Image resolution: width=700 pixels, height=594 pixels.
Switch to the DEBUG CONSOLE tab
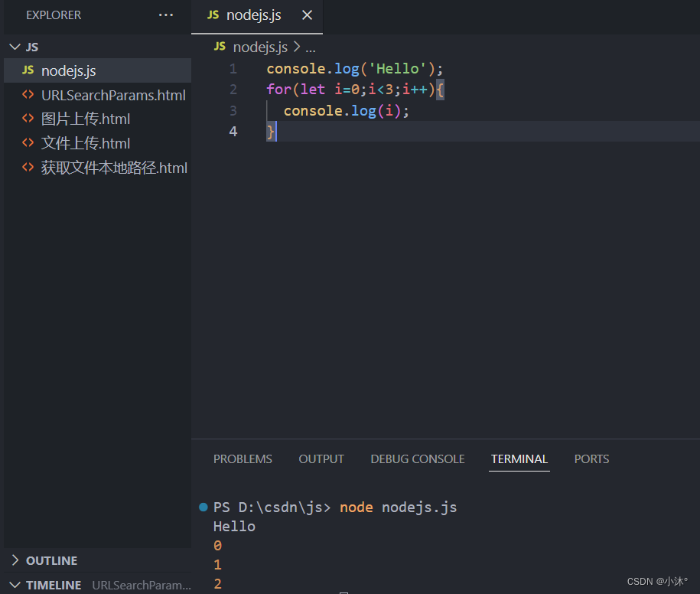[417, 459]
